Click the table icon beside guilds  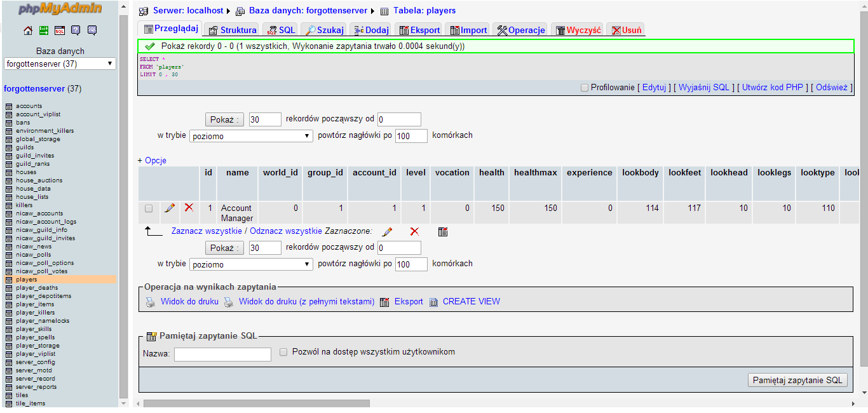coord(9,147)
